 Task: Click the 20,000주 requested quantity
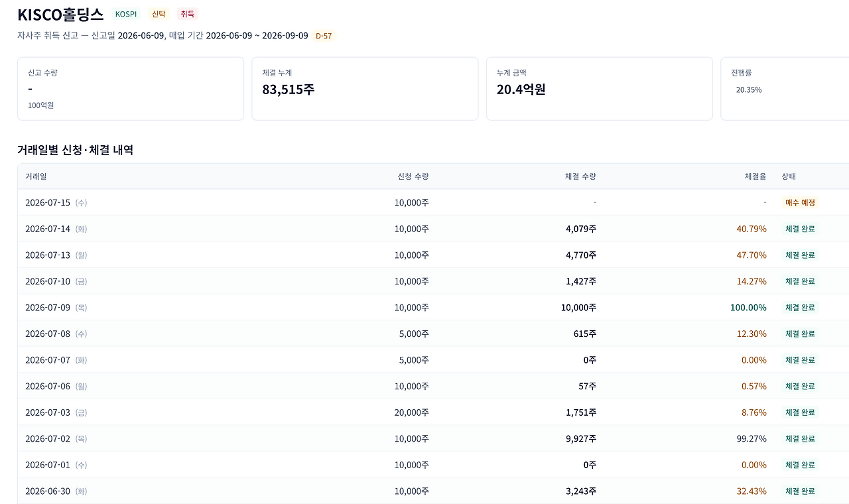point(411,412)
